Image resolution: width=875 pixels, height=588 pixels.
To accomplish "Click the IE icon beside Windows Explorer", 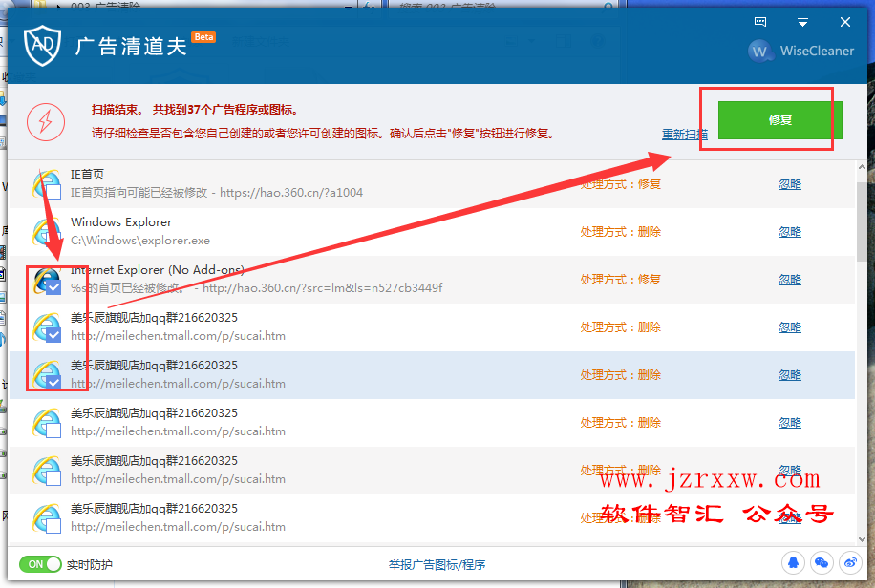I will tap(46, 232).
